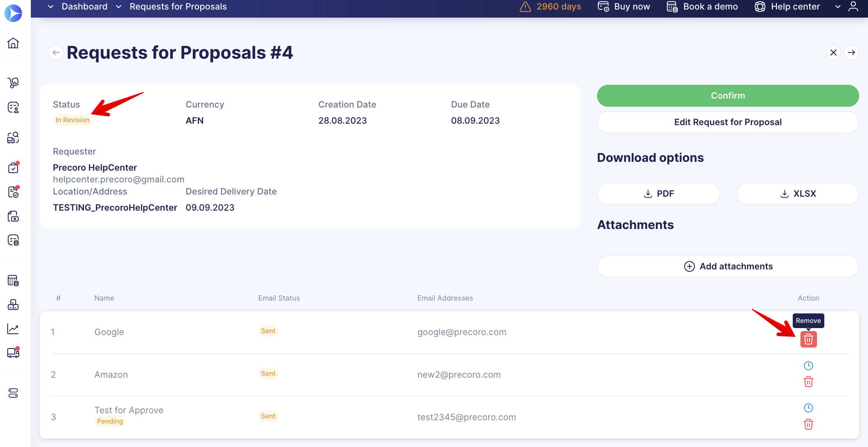Select the Amazon supplier name
Screen dimensions: 868x447
pyautogui.click(x=111, y=375)
